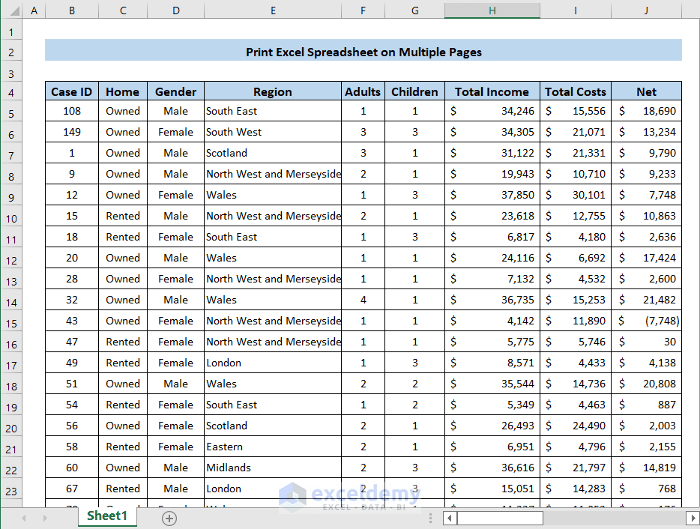Switch to the Sheet1 tab
The image size is (700, 529).
(x=106, y=516)
